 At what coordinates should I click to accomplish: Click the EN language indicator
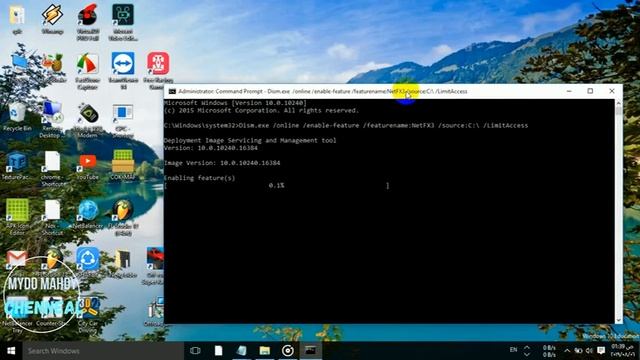[x=513, y=350]
